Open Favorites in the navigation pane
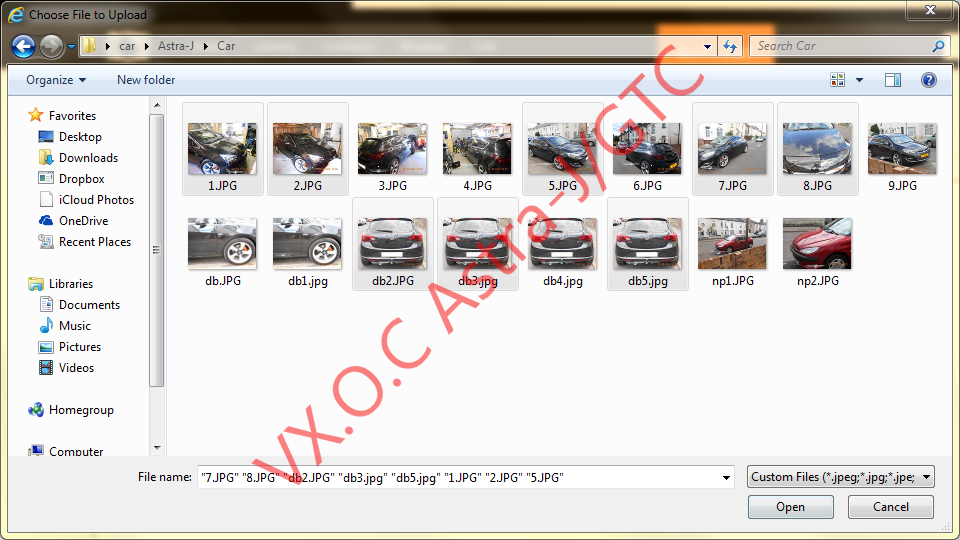Viewport: 960px width, 540px height. tap(62, 115)
